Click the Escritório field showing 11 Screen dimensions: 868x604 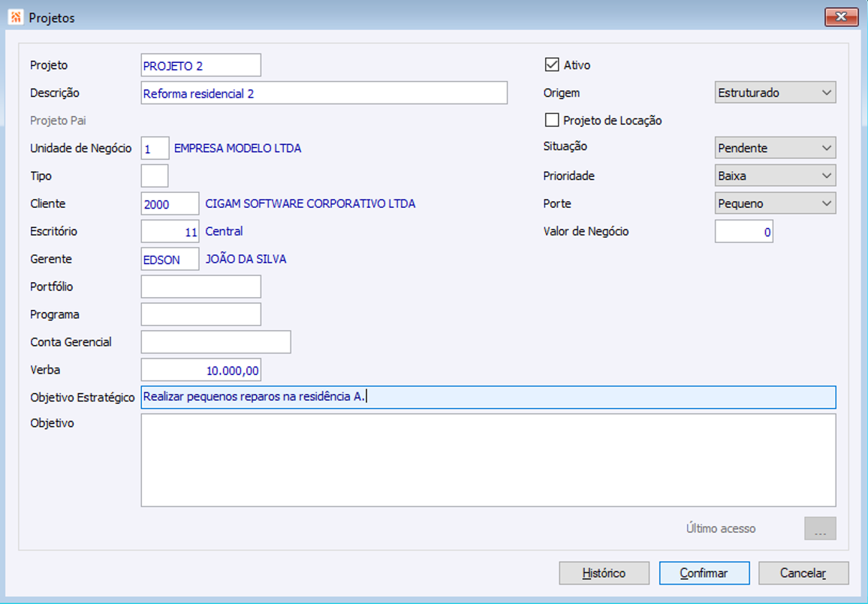click(170, 231)
